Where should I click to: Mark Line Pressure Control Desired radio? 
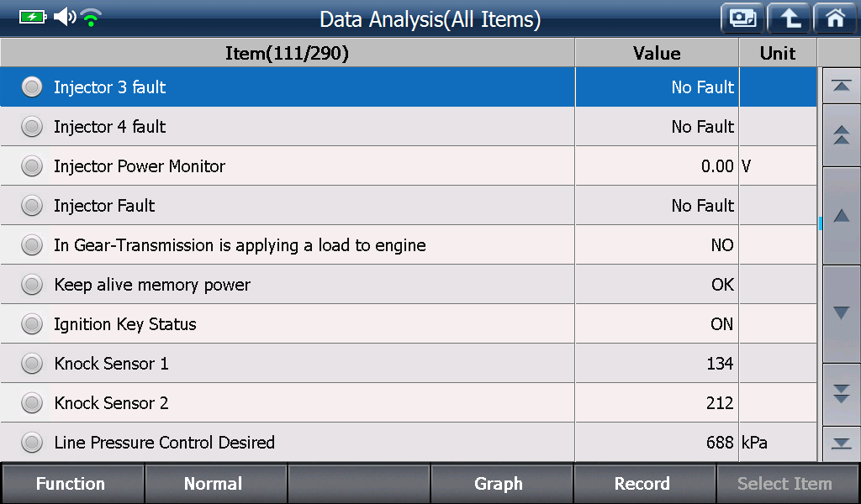32,442
